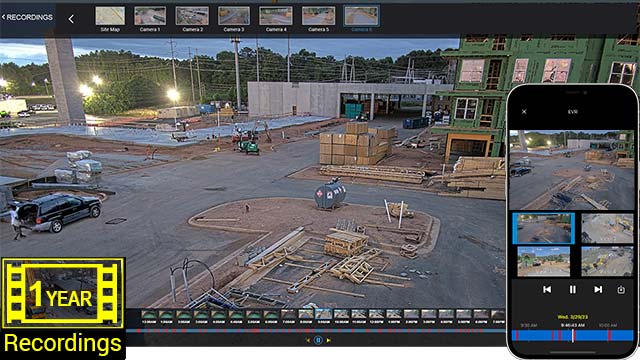Tap the snapshot icon on the phone
640x360 pixels.
pos(621,289)
